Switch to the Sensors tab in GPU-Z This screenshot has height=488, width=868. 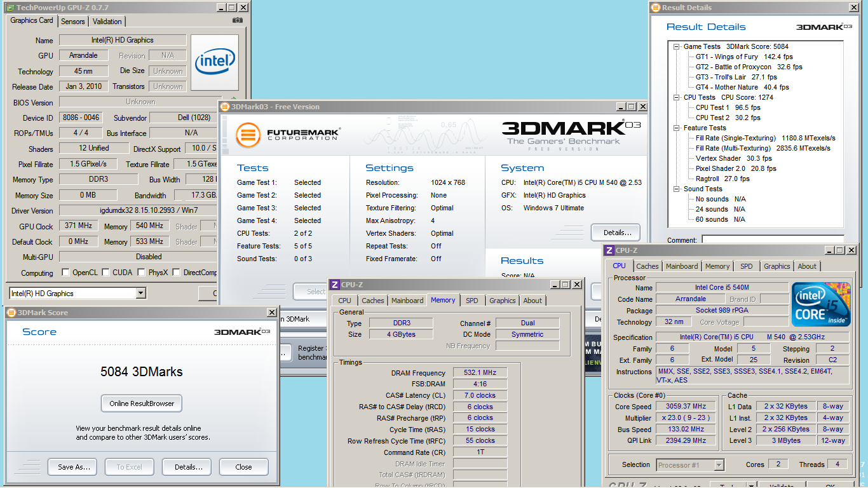[72, 22]
